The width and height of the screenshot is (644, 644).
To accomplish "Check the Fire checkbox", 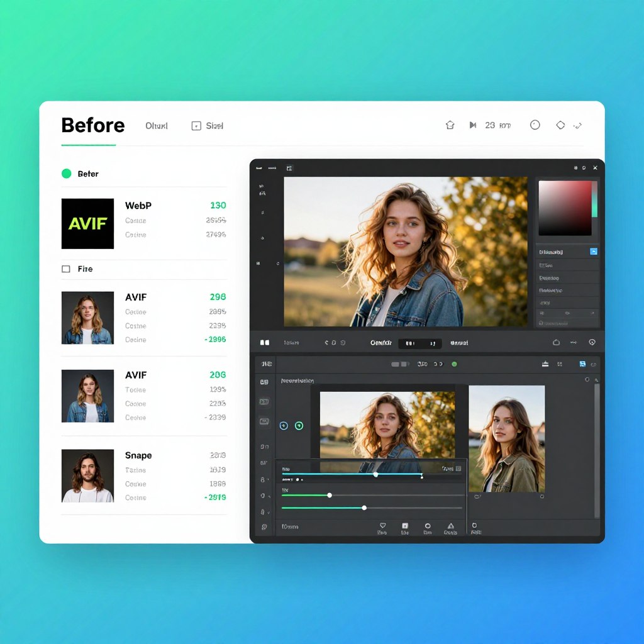I will tap(65, 269).
